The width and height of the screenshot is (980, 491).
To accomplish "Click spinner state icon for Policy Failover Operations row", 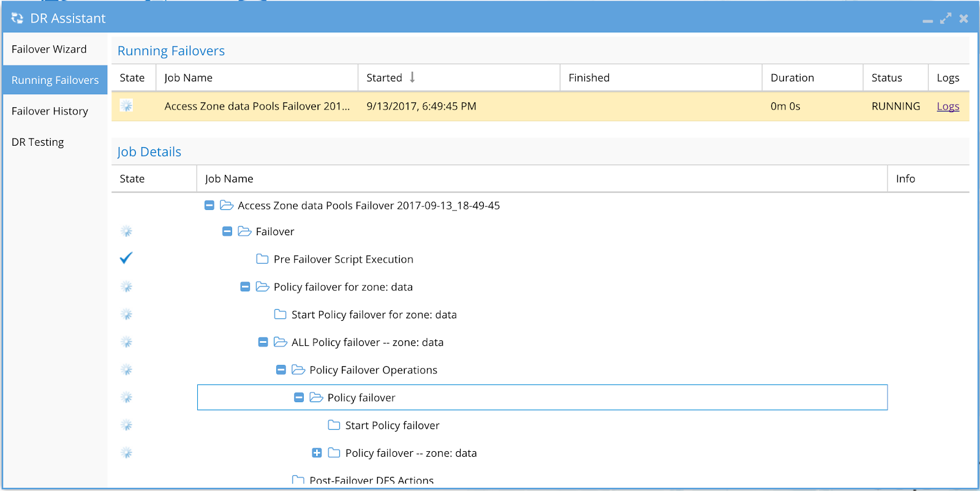I will (x=126, y=370).
